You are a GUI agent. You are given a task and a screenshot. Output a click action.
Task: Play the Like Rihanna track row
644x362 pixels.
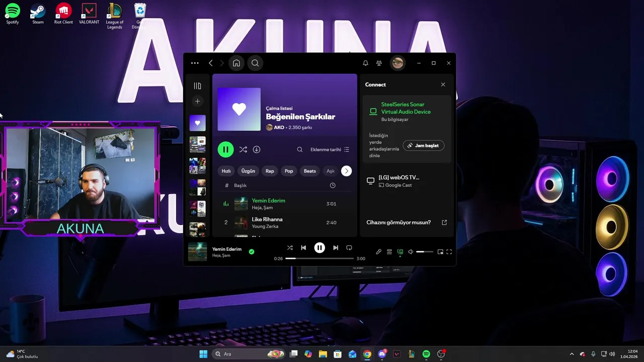click(x=284, y=222)
